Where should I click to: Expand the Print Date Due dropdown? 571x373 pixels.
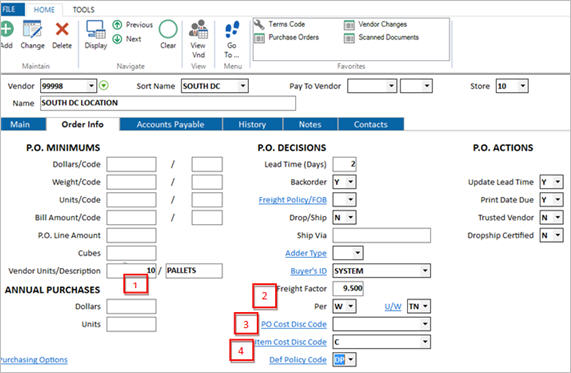[x=558, y=199]
